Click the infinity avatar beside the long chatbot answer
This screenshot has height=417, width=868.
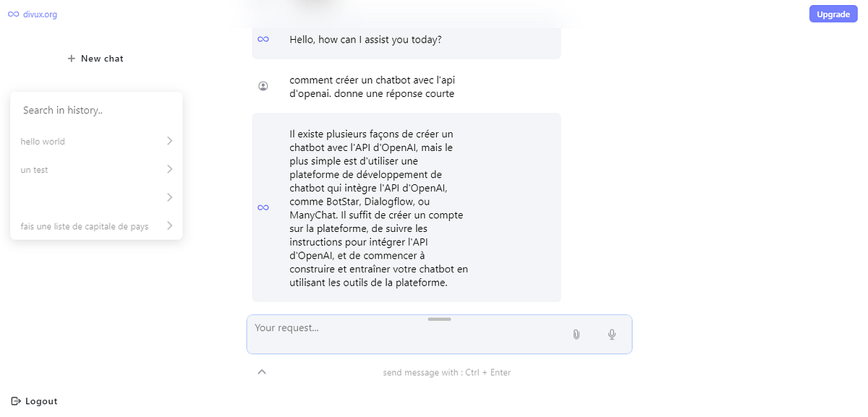click(x=263, y=207)
